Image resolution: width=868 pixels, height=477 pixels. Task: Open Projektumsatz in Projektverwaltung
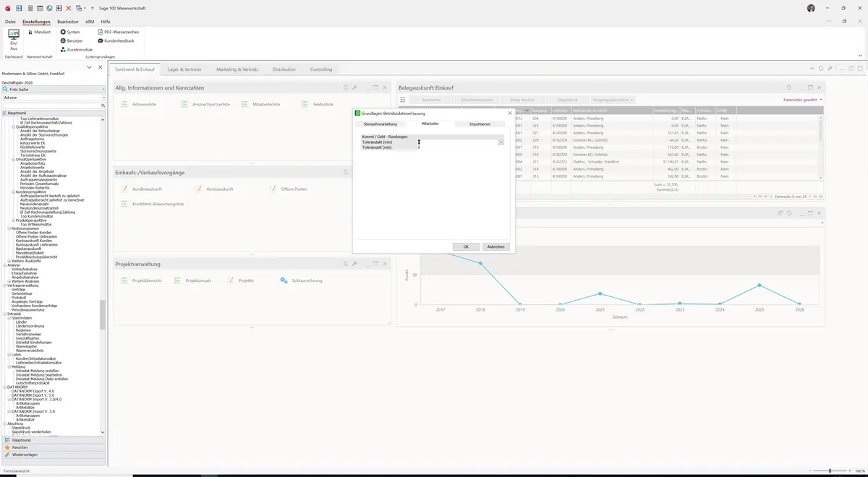pos(192,280)
